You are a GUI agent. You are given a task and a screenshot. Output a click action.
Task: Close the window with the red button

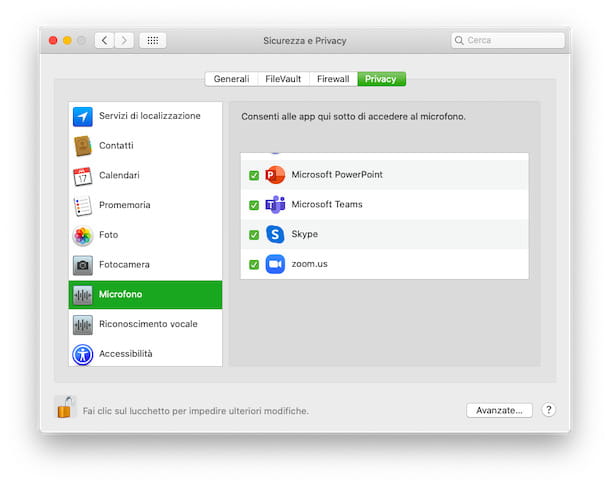[53, 40]
